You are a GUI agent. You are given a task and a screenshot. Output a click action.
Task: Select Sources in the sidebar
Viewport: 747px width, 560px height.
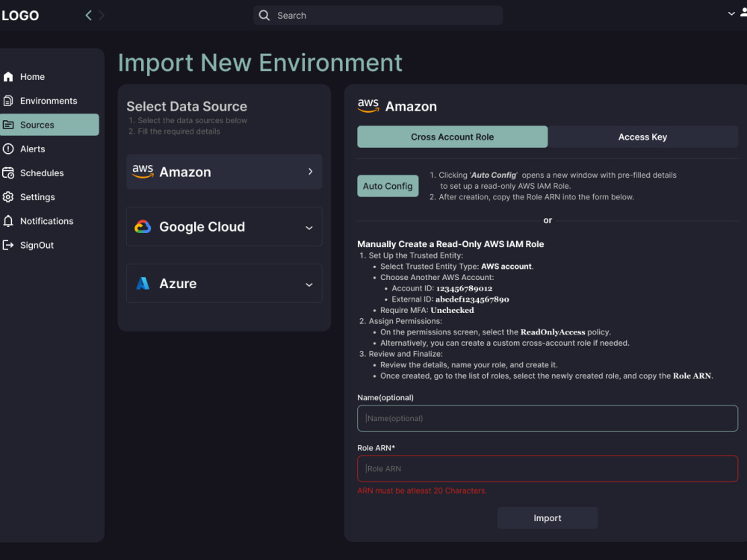[x=49, y=125]
